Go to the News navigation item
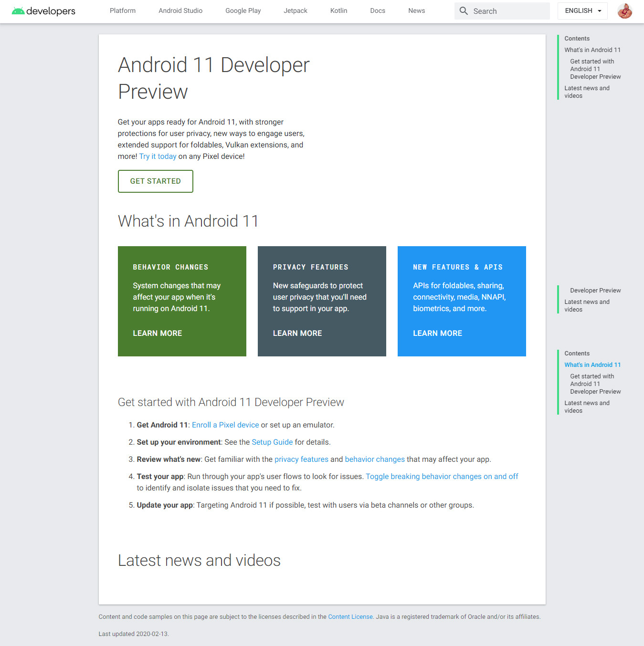644x646 pixels. coord(417,11)
